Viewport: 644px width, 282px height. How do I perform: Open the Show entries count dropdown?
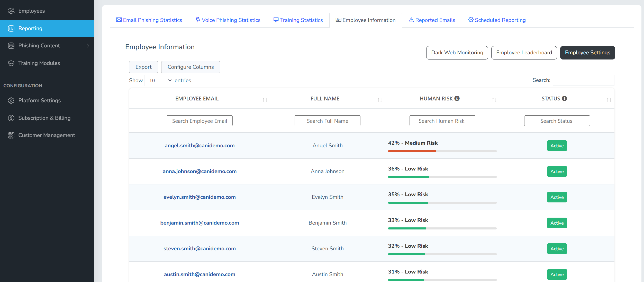[x=159, y=80]
